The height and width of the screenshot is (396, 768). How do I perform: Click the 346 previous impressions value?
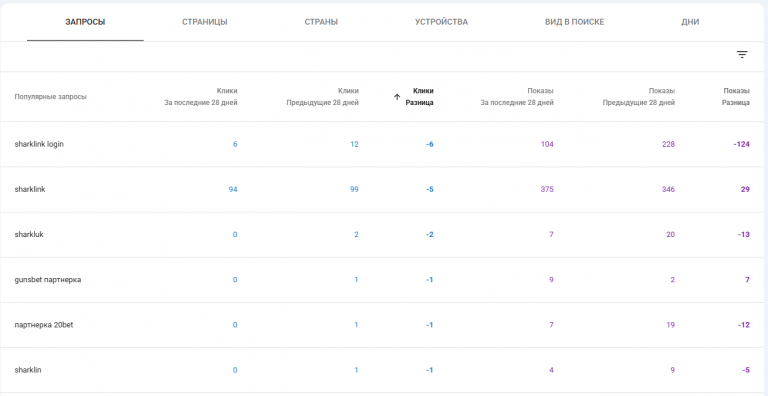point(668,189)
